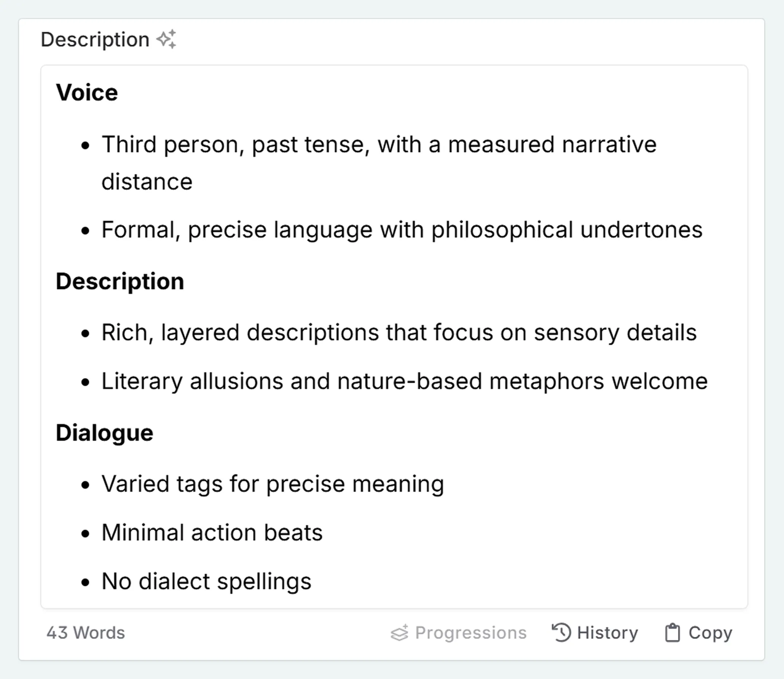
Task: Open History via its text label
Action: pos(607,633)
